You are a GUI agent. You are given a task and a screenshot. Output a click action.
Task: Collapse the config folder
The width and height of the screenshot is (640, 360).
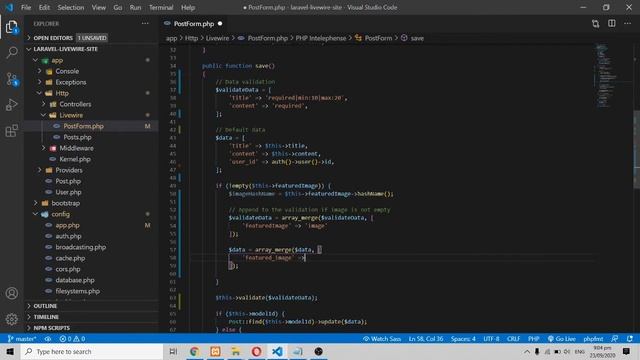pyautogui.click(x=60, y=214)
